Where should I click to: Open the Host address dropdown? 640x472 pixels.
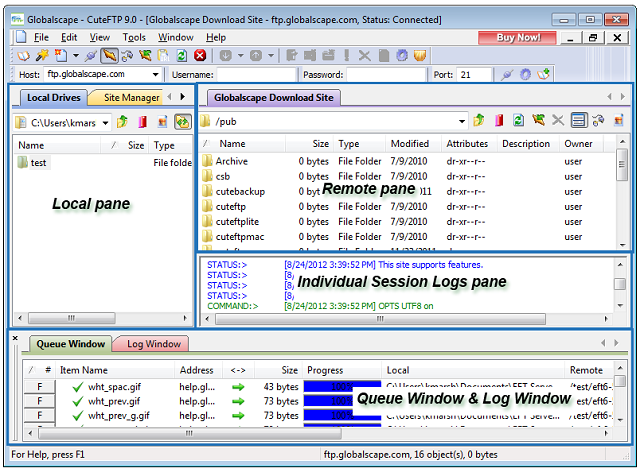pos(156,75)
